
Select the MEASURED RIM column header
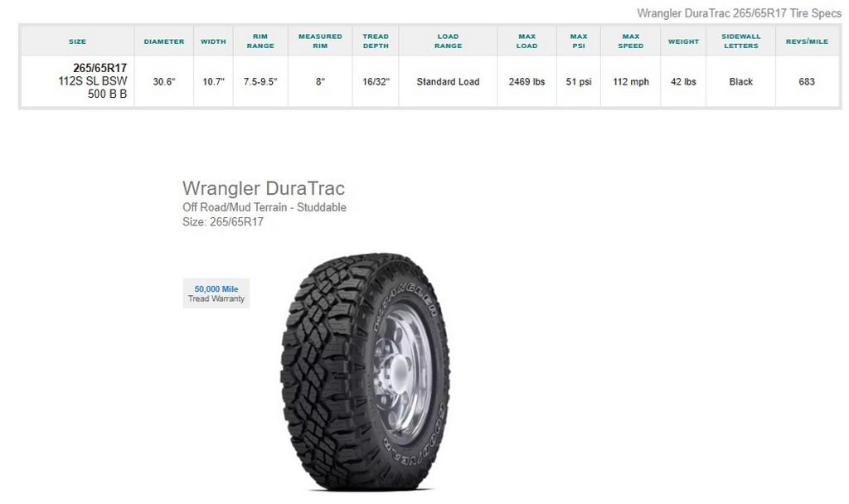[x=320, y=41]
